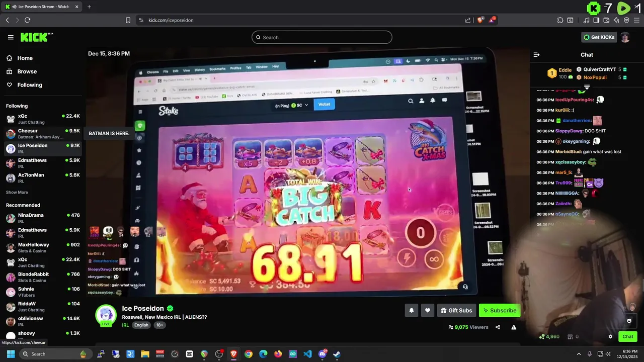Open oblivionsw recommended channel
Viewport: 644px width, 362px height.
pos(42,321)
